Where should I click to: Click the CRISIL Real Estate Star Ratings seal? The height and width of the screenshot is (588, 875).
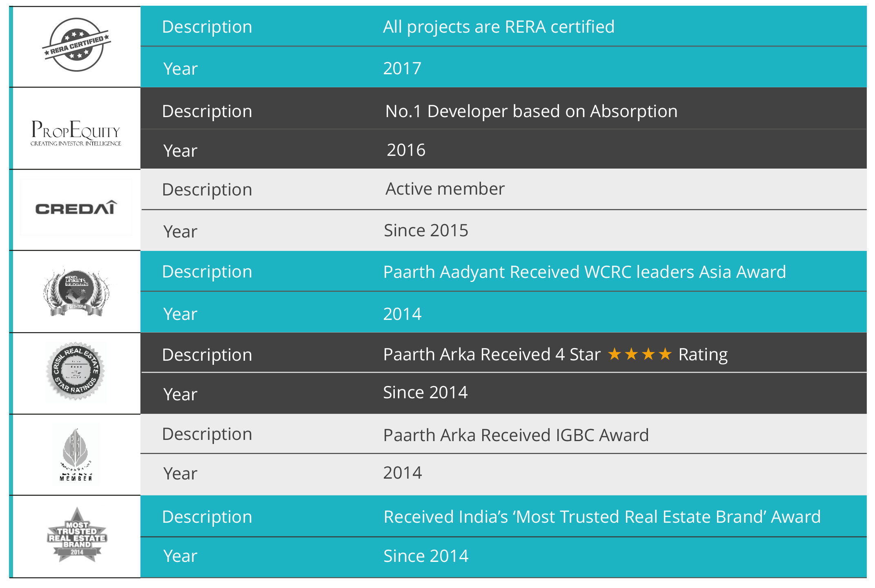76,371
